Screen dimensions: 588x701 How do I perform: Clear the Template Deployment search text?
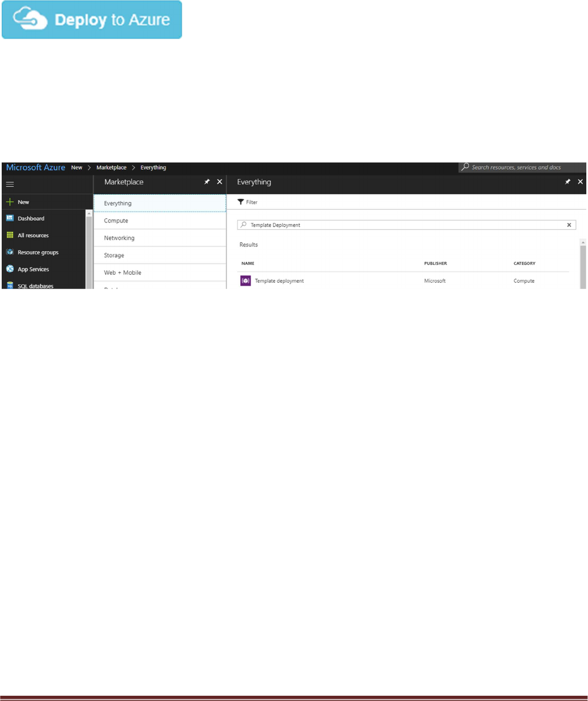click(x=569, y=225)
